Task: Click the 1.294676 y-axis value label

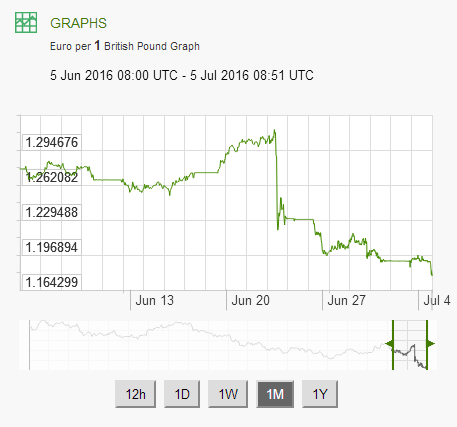Action: [52, 142]
